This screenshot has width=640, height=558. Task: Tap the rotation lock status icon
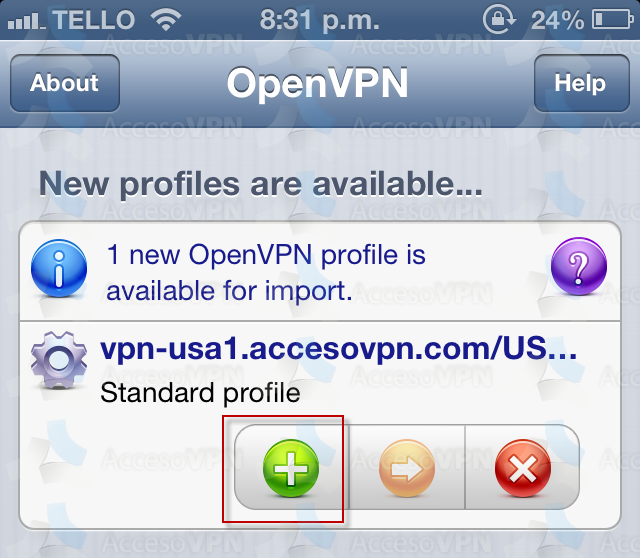pos(499,19)
